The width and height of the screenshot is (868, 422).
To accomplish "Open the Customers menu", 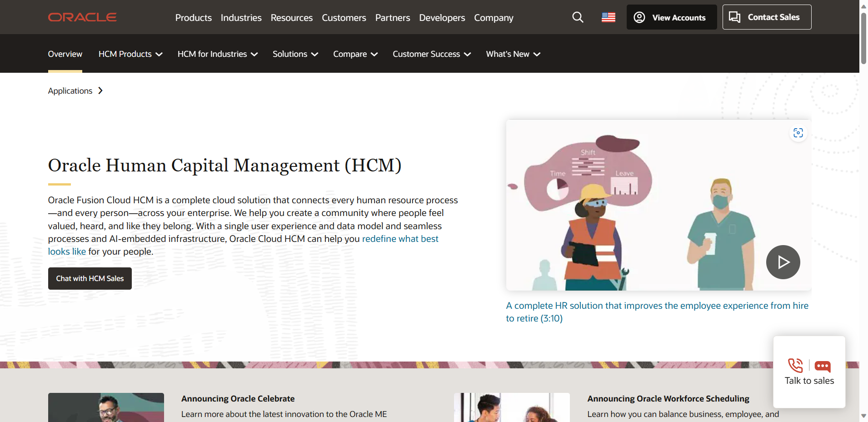I will (344, 18).
